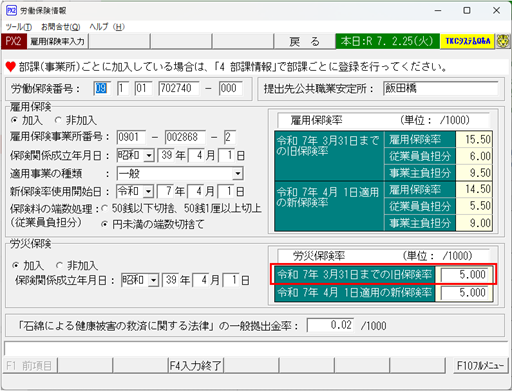This screenshot has height=391, width=512.
Task: Select 非加入 radio under 雇用保険
Action: point(58,120)
